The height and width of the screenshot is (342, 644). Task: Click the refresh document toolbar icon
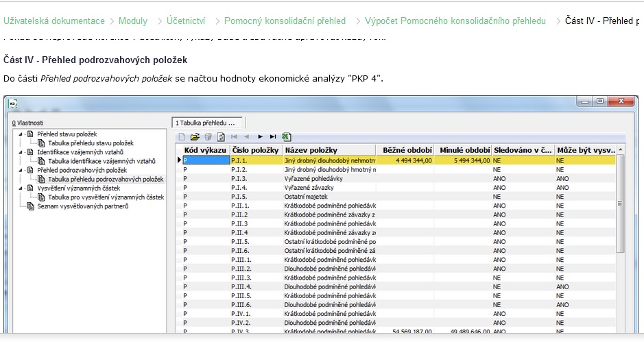pos(221,136)
